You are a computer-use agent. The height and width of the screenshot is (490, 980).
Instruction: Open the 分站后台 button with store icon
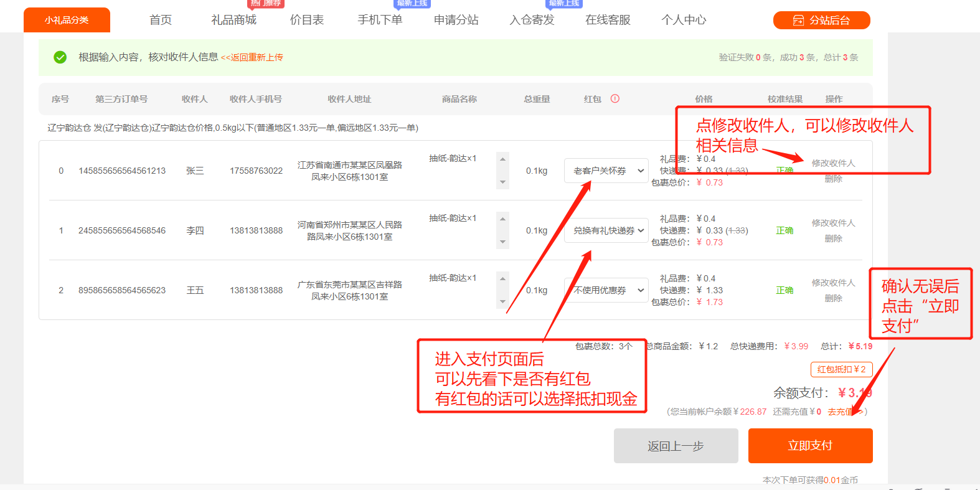click(x=821, y=20)
